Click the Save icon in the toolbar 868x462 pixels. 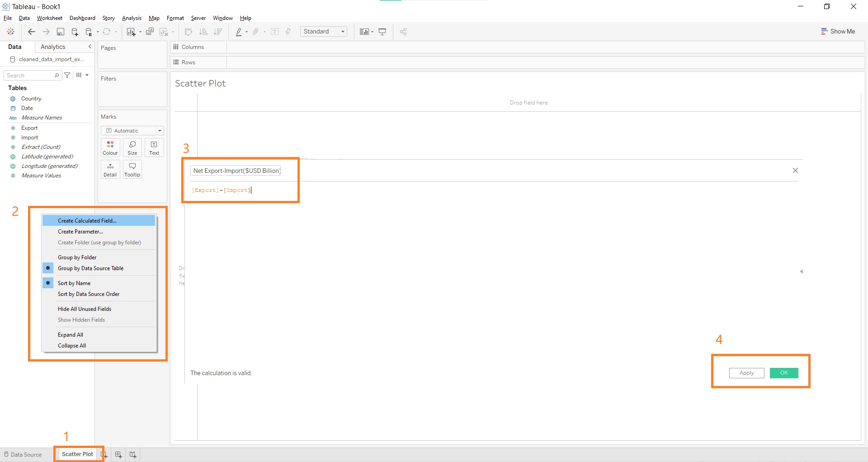[x=61, y=32]
